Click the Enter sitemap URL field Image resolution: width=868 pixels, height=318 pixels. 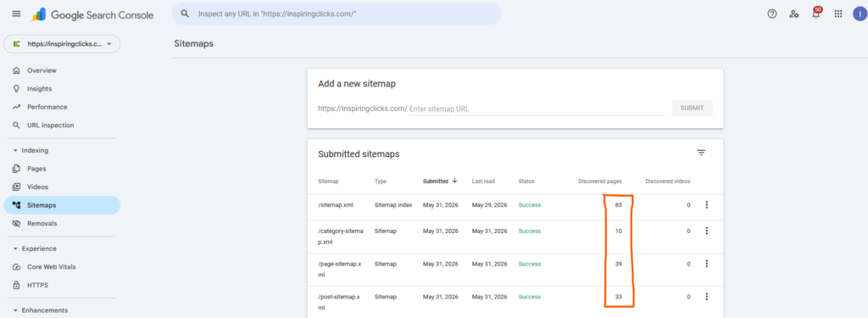pyautogui.click(x=537, y=109)
